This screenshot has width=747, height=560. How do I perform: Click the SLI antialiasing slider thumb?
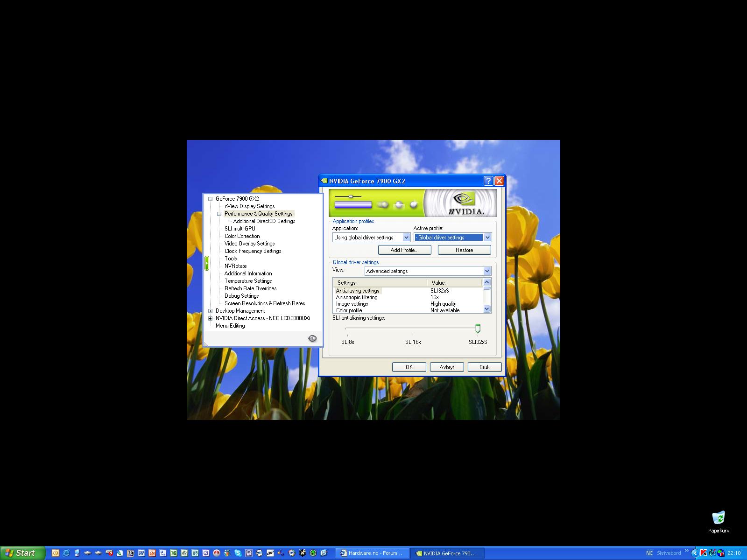tap(478, 329)
